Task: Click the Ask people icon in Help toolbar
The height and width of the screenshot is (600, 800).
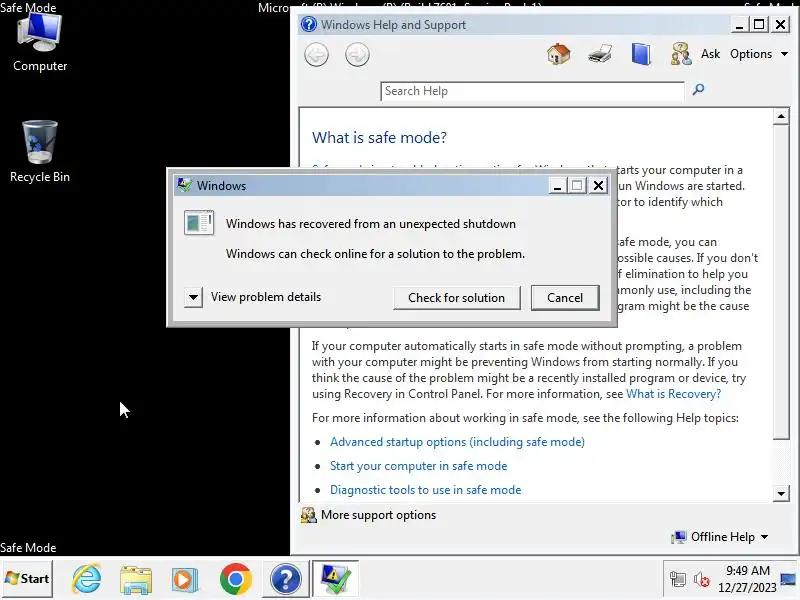Action: (x=681, y=54)
